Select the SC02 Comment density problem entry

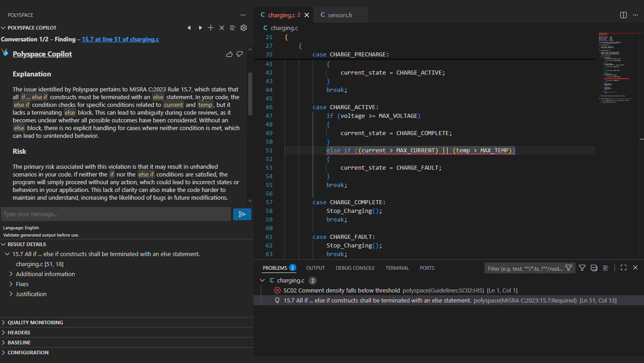point(341,290)
